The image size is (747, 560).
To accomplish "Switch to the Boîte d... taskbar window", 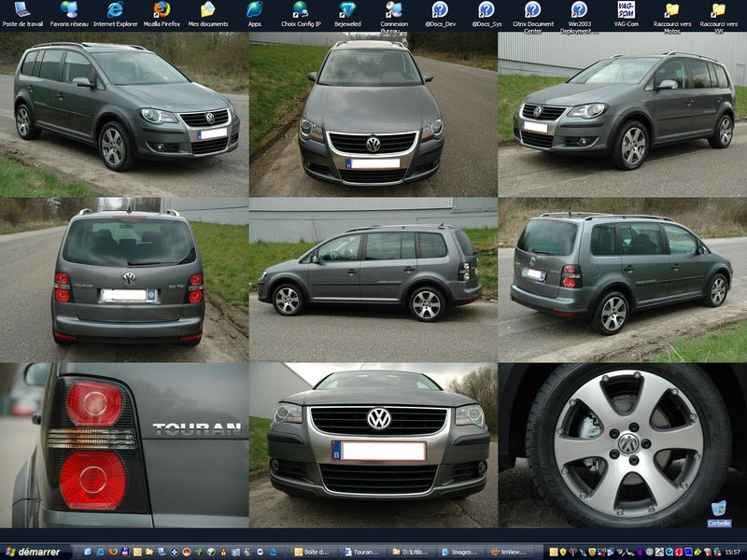I will (x=314, y=552).
